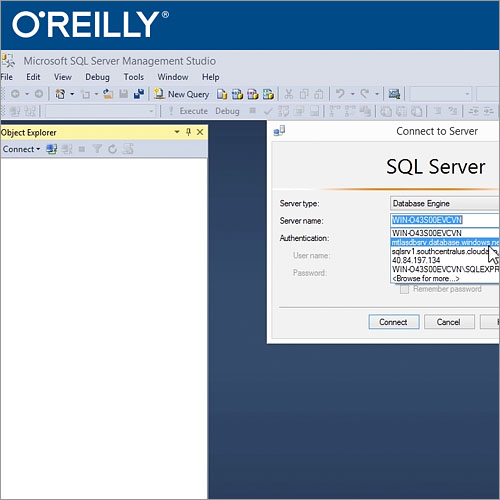500x500 pixels.
Task: Select WIN-O43S00EVCVN from the server list
Action: pyautogui.click(x=445, y=233)
